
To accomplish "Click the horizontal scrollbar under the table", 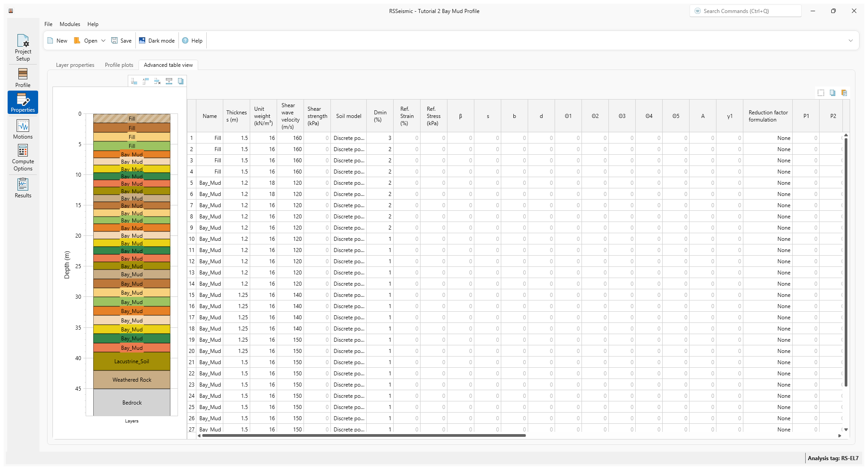I will (x=364, y=435).
